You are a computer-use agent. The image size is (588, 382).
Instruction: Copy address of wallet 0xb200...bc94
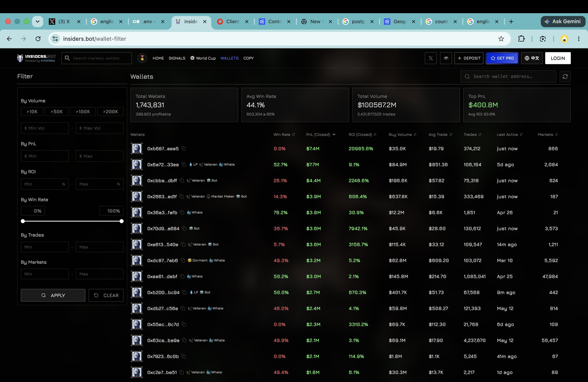(185, 293)
